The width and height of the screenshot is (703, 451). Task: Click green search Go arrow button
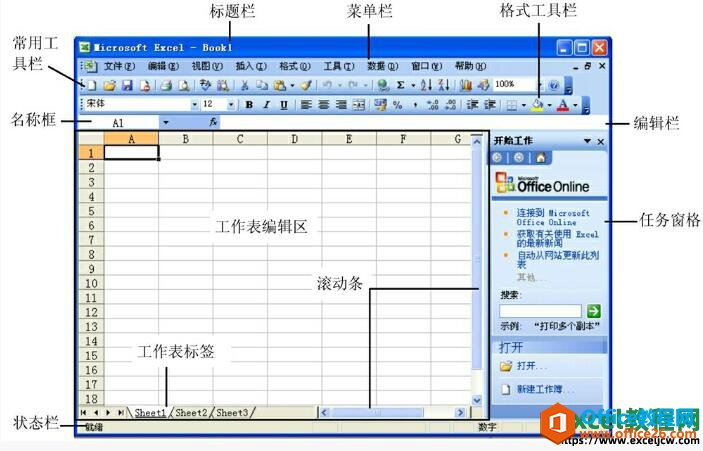tap(594, 311)
